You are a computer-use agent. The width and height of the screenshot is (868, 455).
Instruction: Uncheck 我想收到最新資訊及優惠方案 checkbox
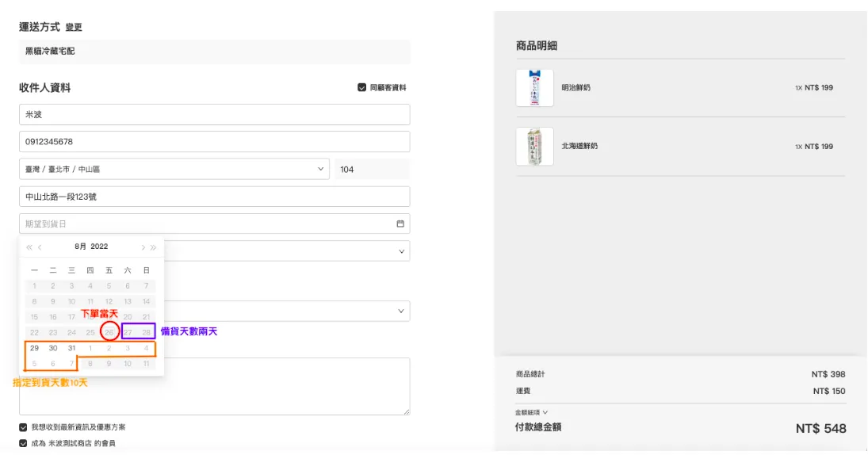(23, 427)
